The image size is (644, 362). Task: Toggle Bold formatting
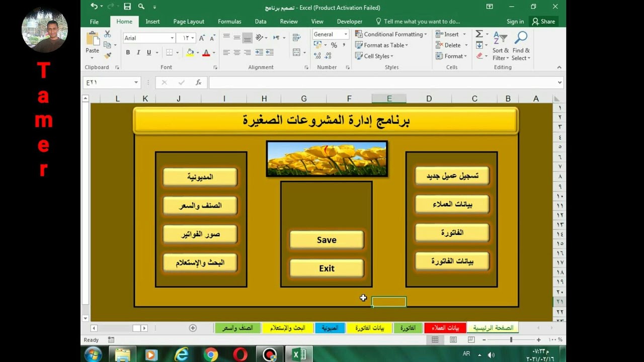click(x=128, y=52)
